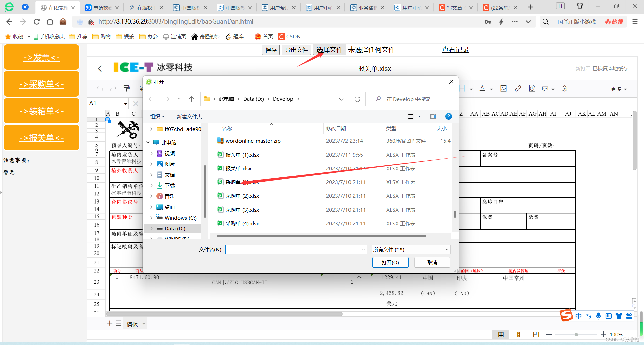Toggle the preview pane in the Open dialog
This screenshot has height=345, width=644.
(x=433, y=116)
